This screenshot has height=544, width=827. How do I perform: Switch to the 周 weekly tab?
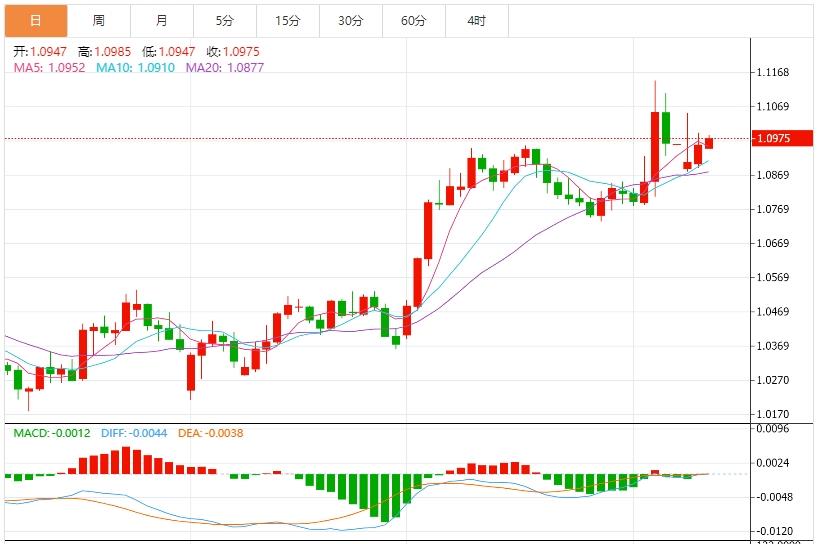click(98, 20)
